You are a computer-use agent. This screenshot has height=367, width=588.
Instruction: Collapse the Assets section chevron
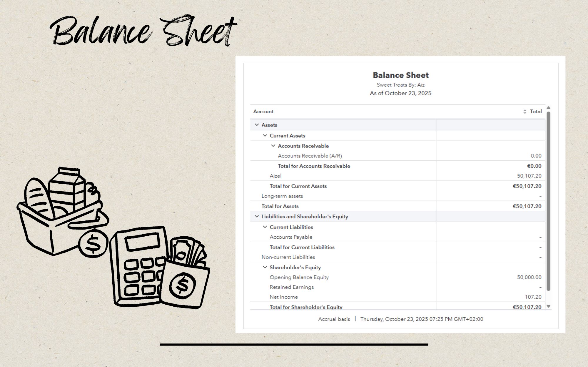(x=257, y=125)
